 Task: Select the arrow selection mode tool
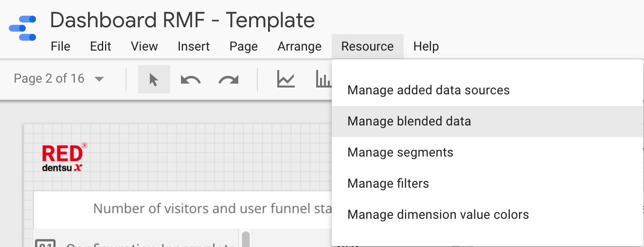click(154, 79)
